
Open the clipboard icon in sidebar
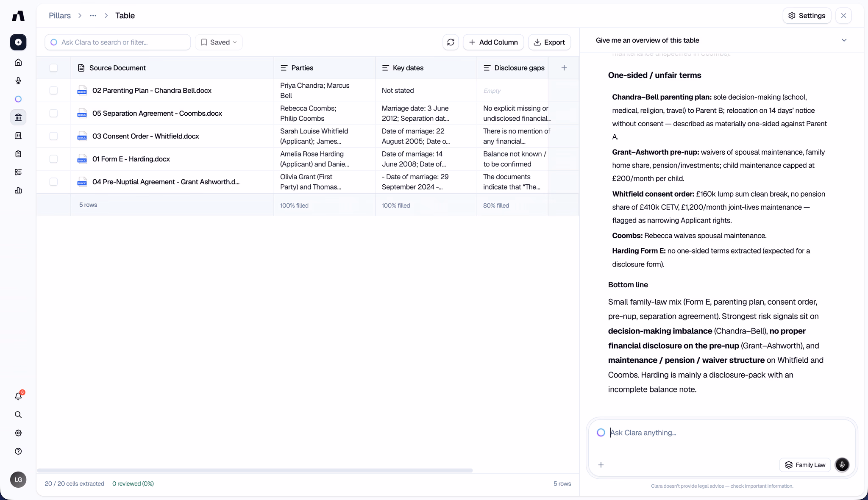pyautogui.click(x=18, y=154)
